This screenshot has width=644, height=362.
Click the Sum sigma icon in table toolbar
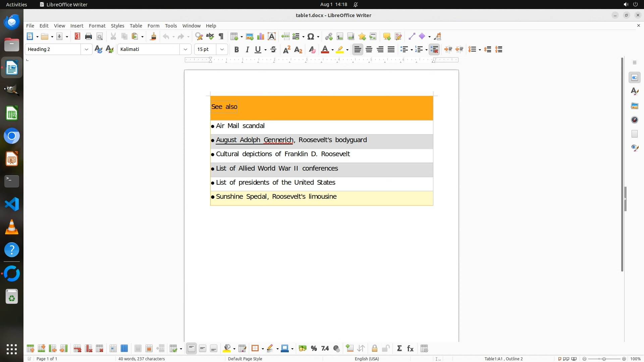[399, 349]
